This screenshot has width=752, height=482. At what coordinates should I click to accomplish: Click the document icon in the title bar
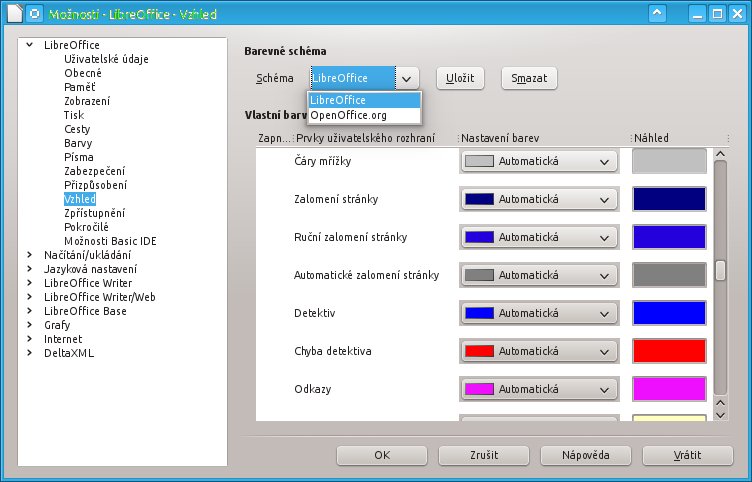click(14, 13)
